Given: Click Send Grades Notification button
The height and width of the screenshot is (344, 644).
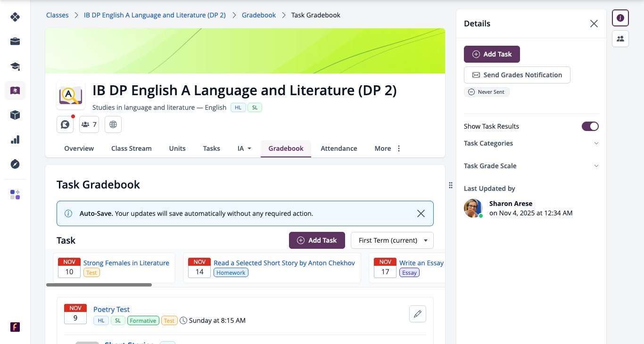Looking at the screenshot, I should 517,75.
